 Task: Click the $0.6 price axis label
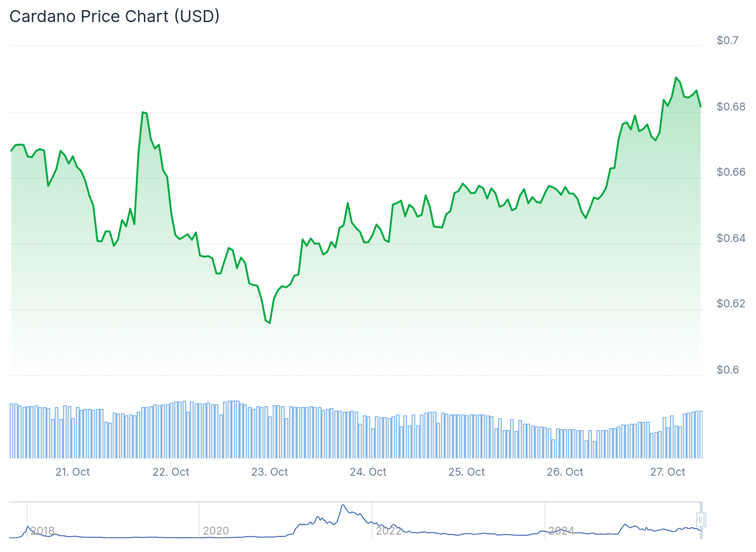click(x=727, y=370)
